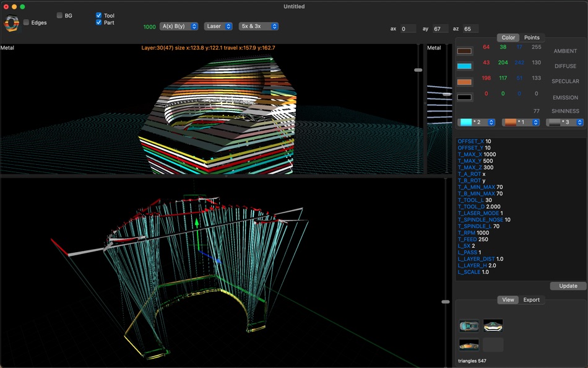This screenshot has height=368, width=588.
Task: Switch to the View tab
Action: (x=508, y=300)
